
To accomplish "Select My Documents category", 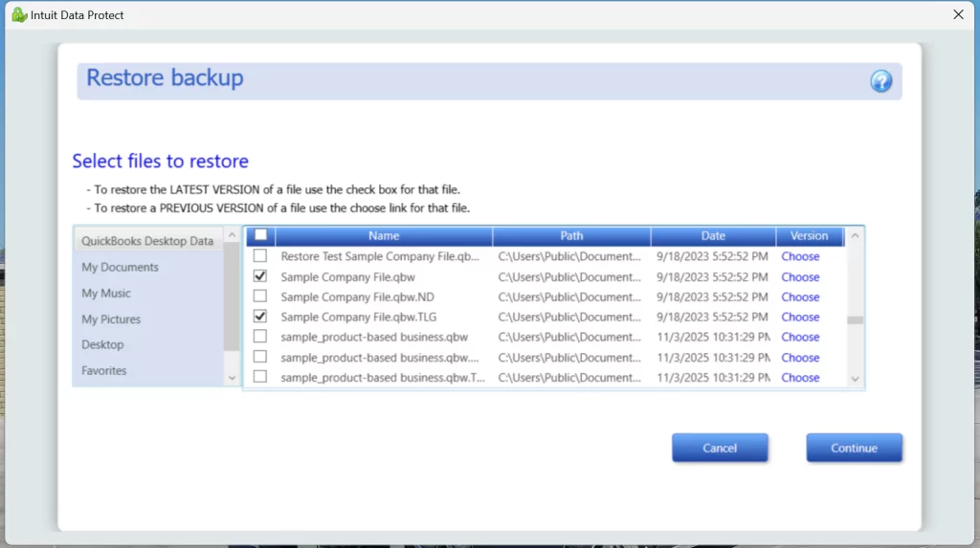I will click(120, 267).
